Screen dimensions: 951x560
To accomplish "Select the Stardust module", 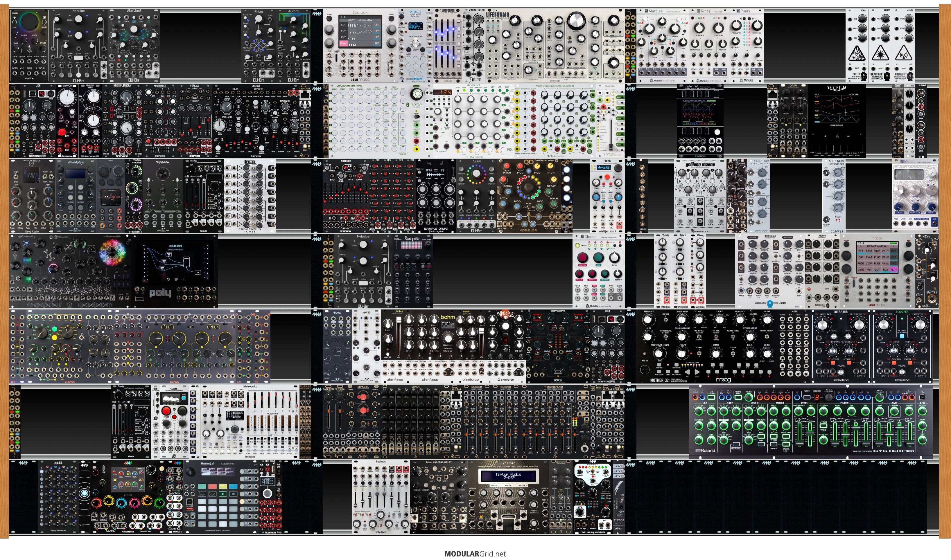I will pyautogui.click(x=134, y=45).
